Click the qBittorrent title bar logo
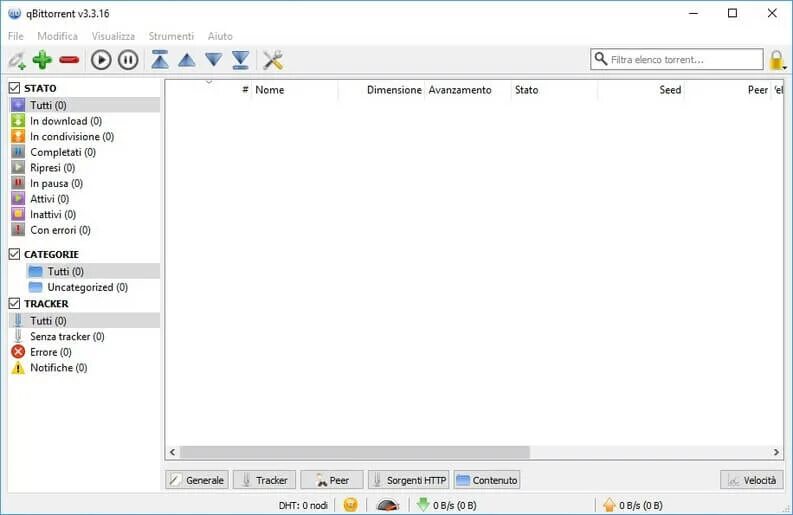This screenshot has width=793, height=515. click(x=15, y=14)
